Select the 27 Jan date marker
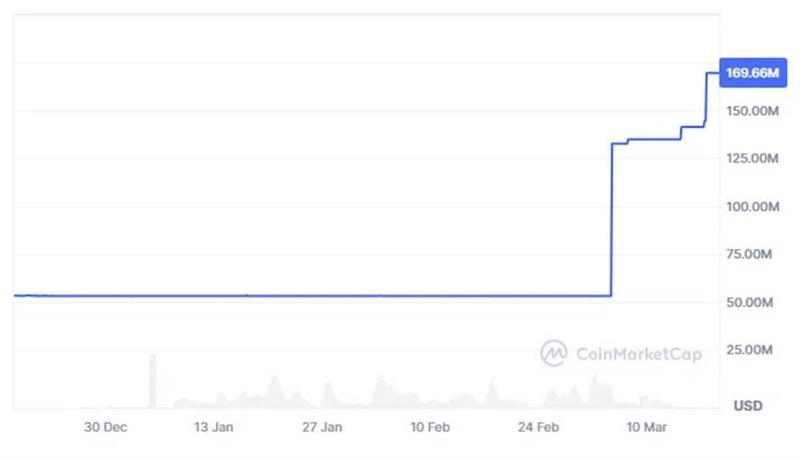The width and height of the screenshot is (800, 458). pos(322,427)
